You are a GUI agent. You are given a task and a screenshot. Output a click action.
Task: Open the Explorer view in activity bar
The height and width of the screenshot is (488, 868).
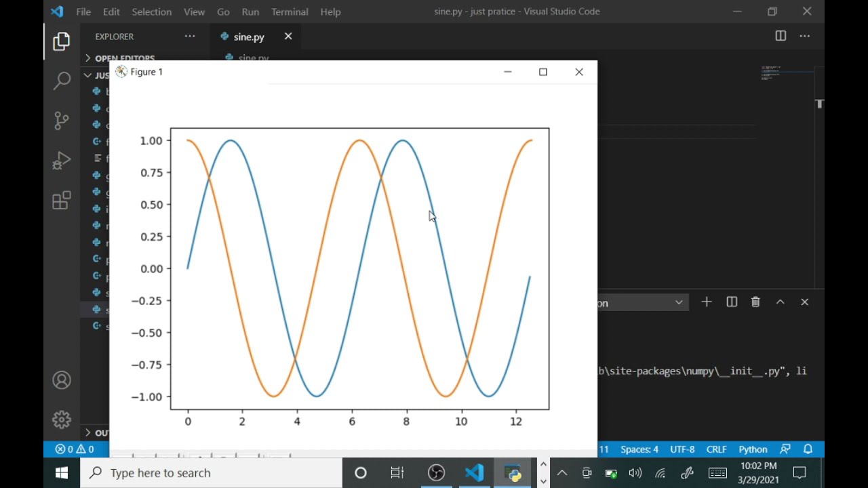click(x=62, y=42)
